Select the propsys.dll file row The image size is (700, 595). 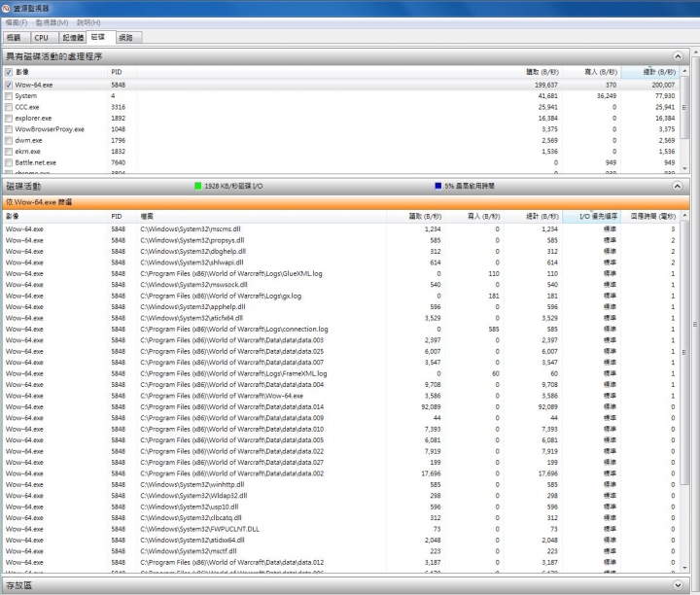point(341,240)
